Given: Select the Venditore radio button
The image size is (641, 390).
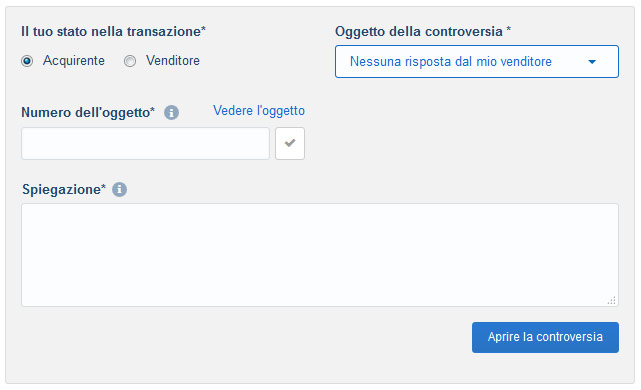Looking at the screenshot, I should (130, 61).
